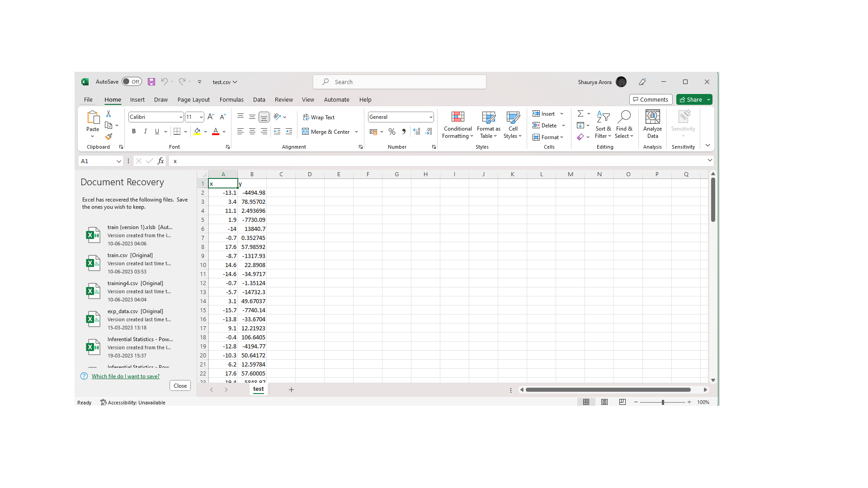This screenshot has width=868, height=488.
Task: Click Increase Font Size icon
Action: coord(211,117)
